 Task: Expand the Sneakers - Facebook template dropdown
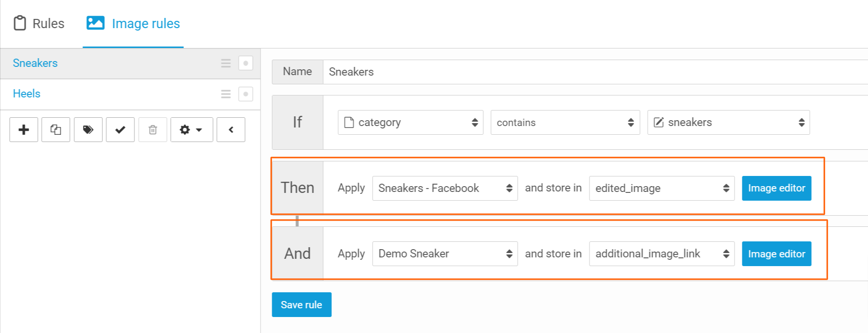pyautogui.click(x=445, y=188)
